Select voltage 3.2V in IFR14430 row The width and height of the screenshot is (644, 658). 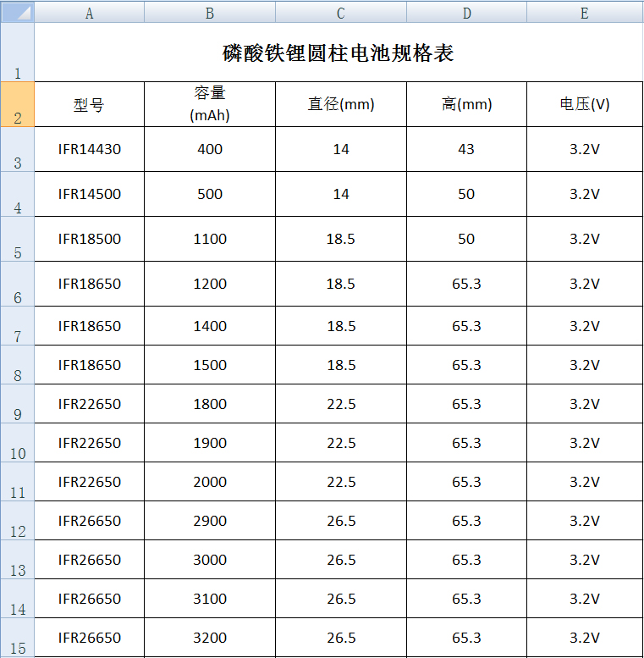[585, 149]
